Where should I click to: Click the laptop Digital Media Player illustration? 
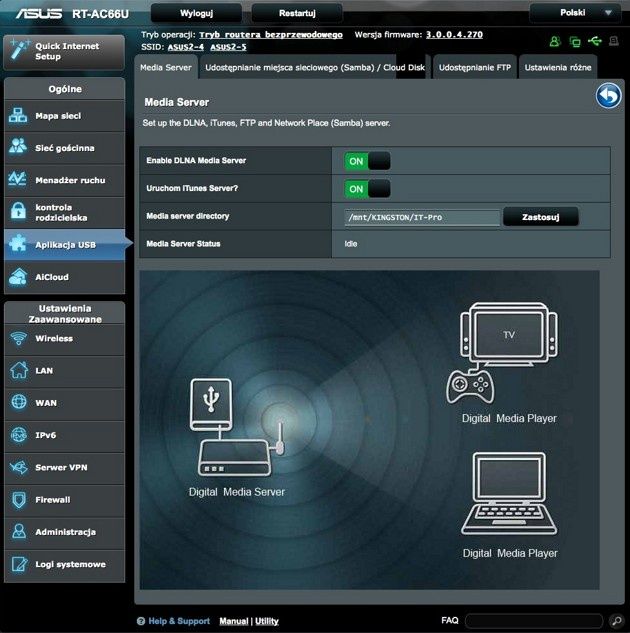point(509,493)
